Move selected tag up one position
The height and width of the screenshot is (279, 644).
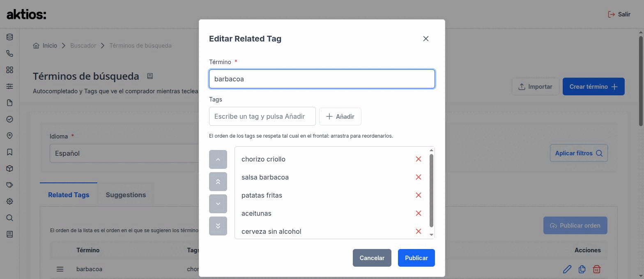(218, 159)
